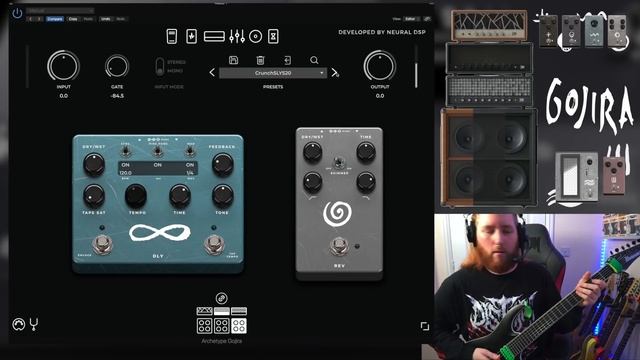Open the hourglass time effects section icon
Image resolution: width=640 pixels, height=360 pixels.
point(273,36)
